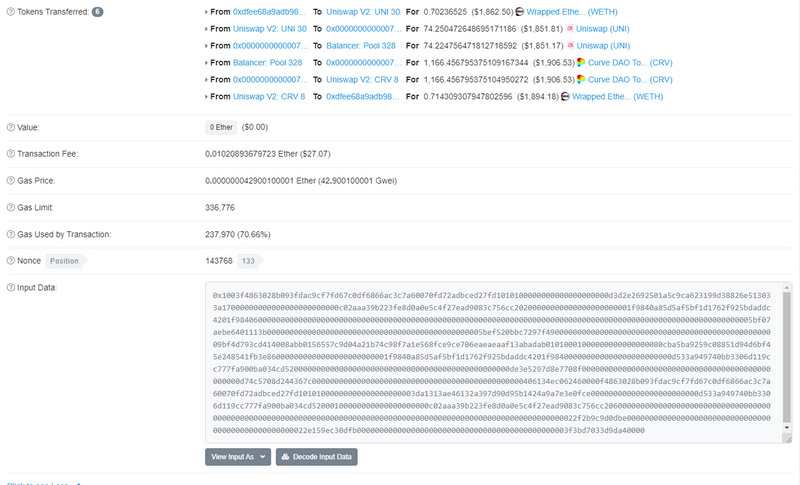
Task: Click the help icon next to Value
Action: [10, 128]
